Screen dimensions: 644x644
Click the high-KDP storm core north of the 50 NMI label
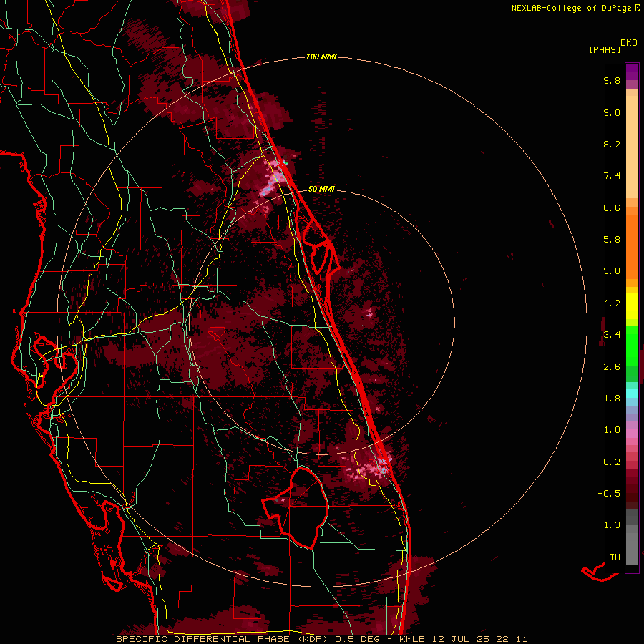pyautogui.click(x=274, y=177)
